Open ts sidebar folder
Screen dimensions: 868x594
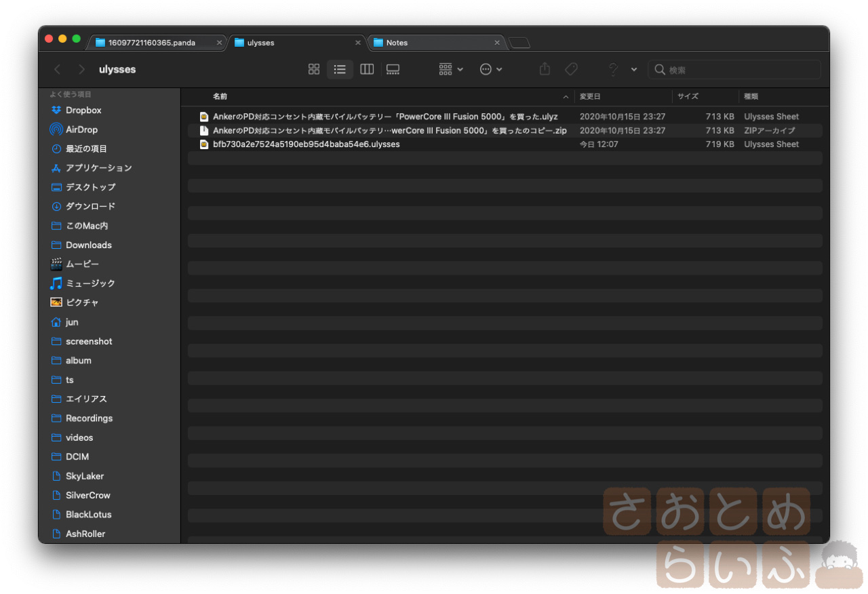(70, 380)
